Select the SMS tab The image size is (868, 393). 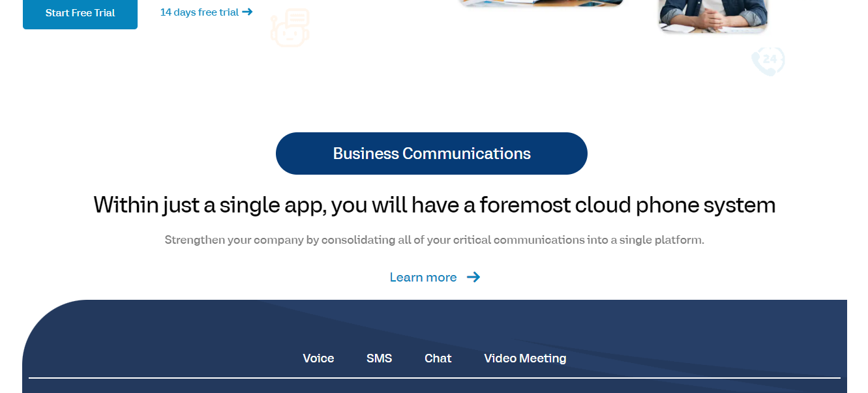click(x=379, y=358)
